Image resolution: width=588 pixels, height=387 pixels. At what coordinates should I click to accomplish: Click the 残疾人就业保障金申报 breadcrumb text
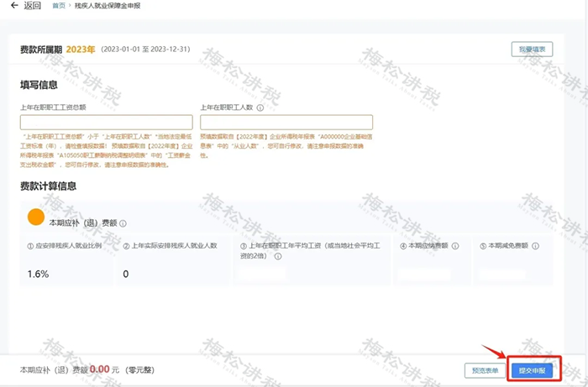[108, 6]
